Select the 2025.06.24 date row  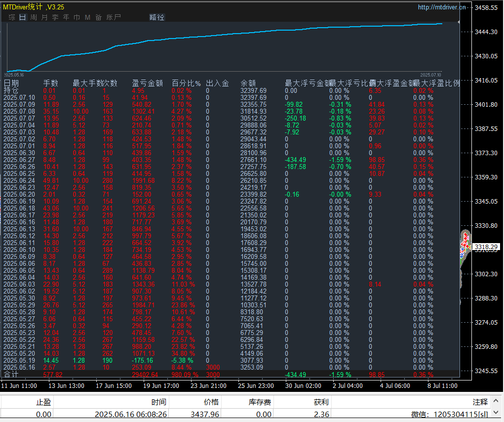point(19,180)
